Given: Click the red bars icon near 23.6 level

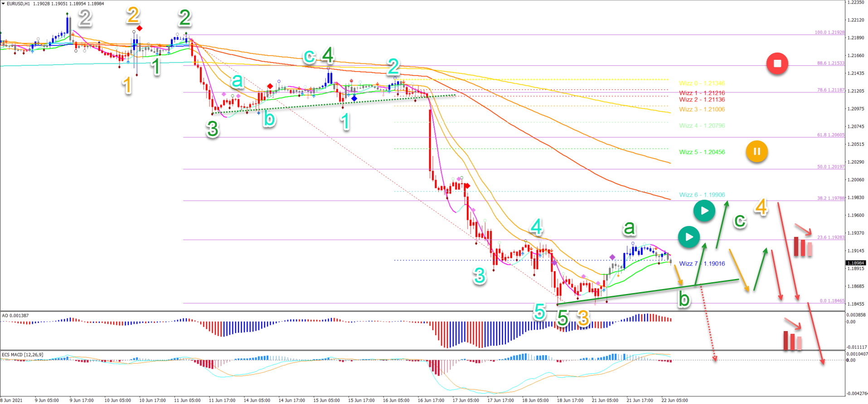Looking at the screenshot, I should (x=802, y=246).
